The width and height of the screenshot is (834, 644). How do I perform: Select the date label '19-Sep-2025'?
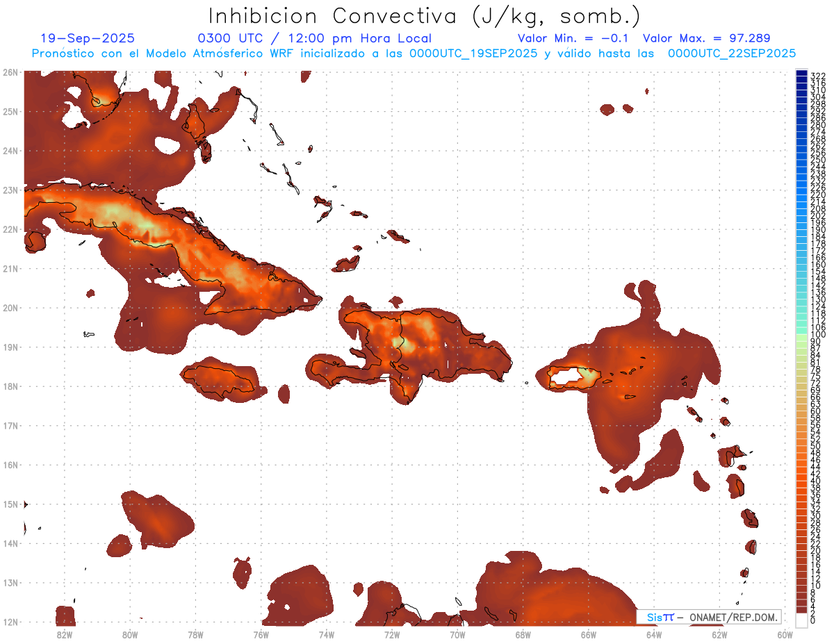coord(88,38)
